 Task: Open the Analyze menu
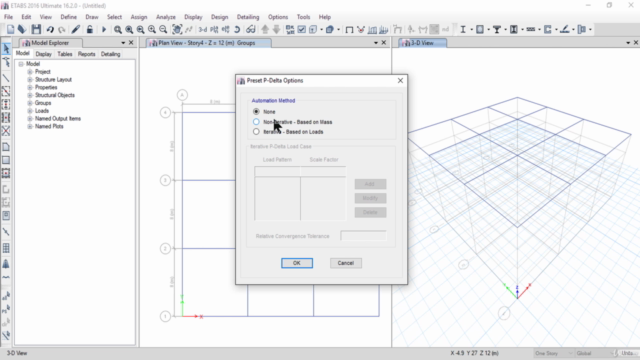coord(166,17)
